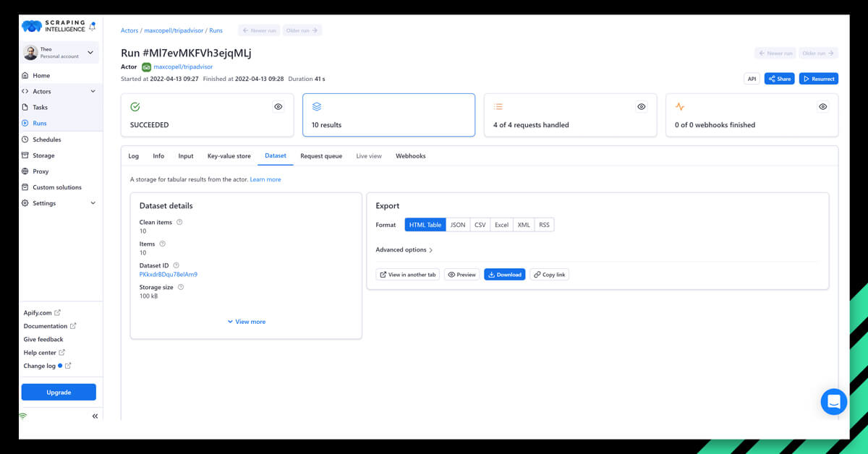The height and width of the screenshot is (454, 868).
Task: Click the Resurrect button
Action: [x=819, y=79]
